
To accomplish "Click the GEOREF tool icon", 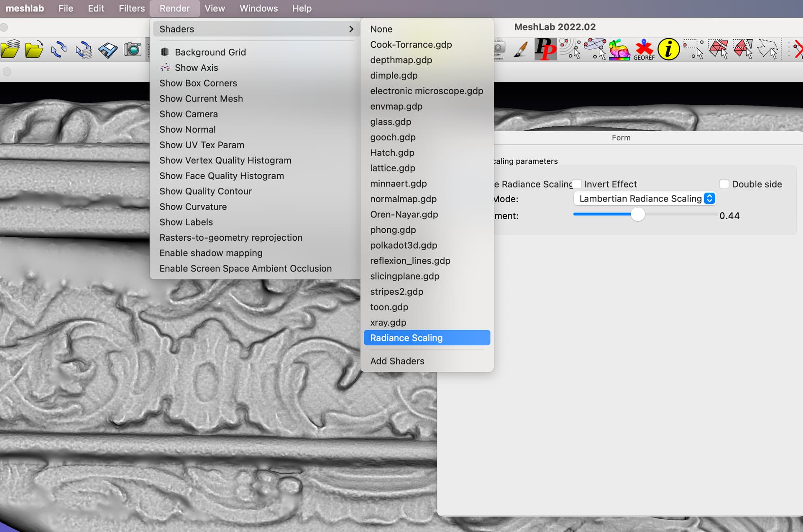I will [644, 50].
